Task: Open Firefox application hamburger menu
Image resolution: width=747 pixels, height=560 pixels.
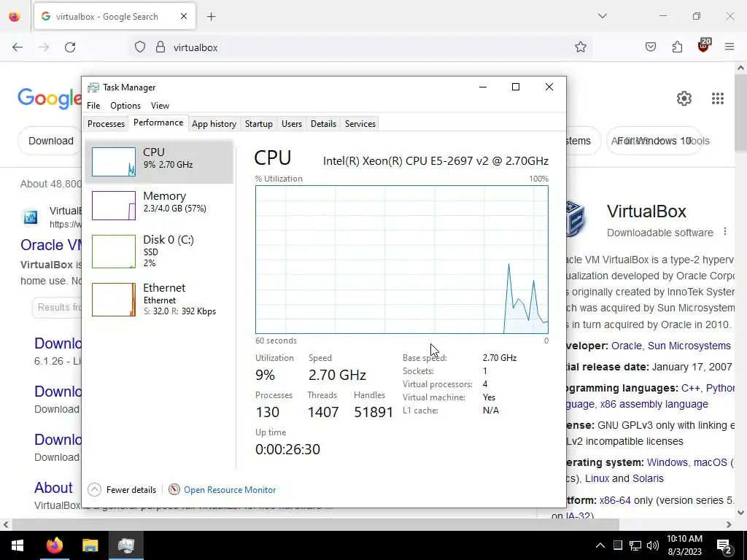Action: click(729, 47)
